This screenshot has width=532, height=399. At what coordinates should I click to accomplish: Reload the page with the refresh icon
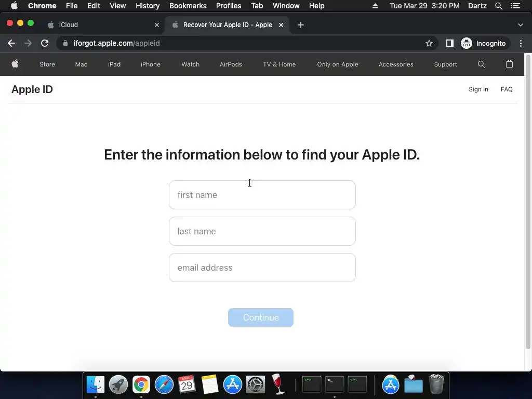point(45,43)
